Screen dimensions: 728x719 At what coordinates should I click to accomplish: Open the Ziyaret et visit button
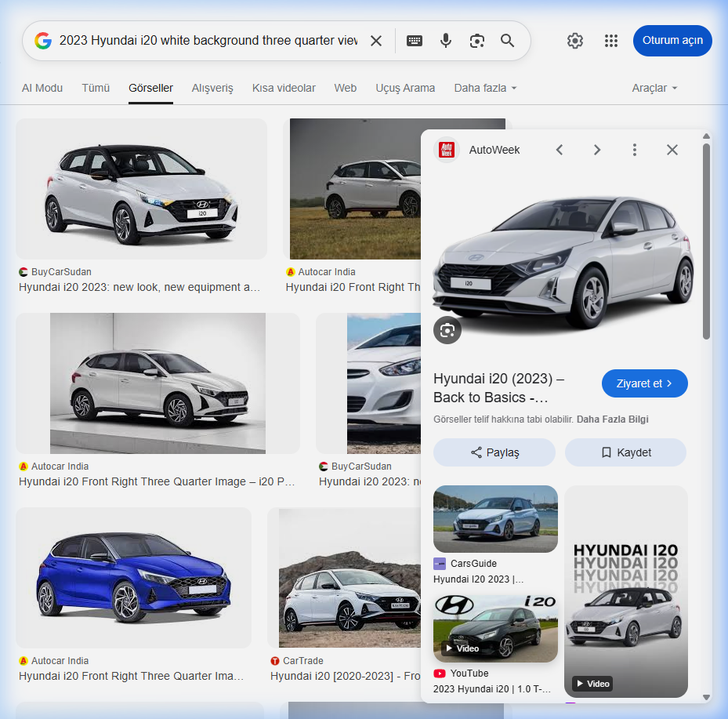click(644, 383)
